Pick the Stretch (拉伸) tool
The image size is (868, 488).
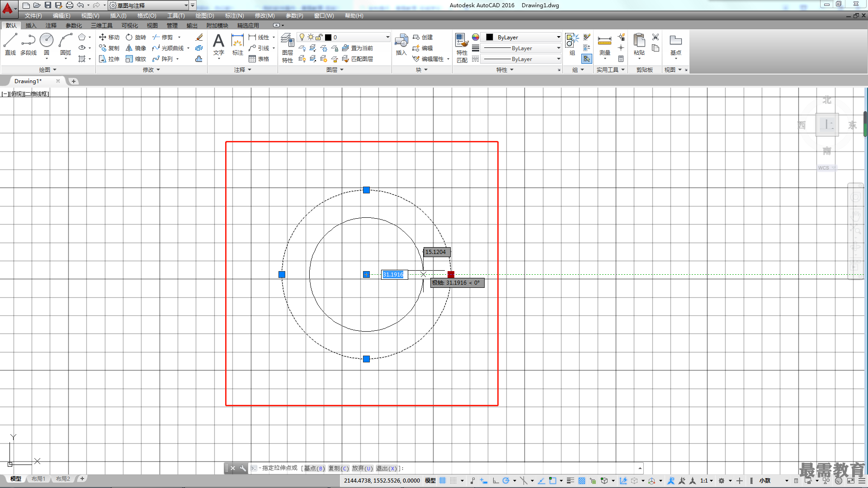pyautogui.click(x=109, y=59)
